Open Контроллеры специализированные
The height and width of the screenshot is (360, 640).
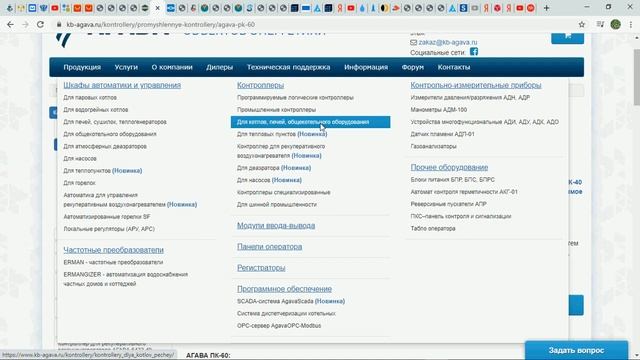coord(284,193)
